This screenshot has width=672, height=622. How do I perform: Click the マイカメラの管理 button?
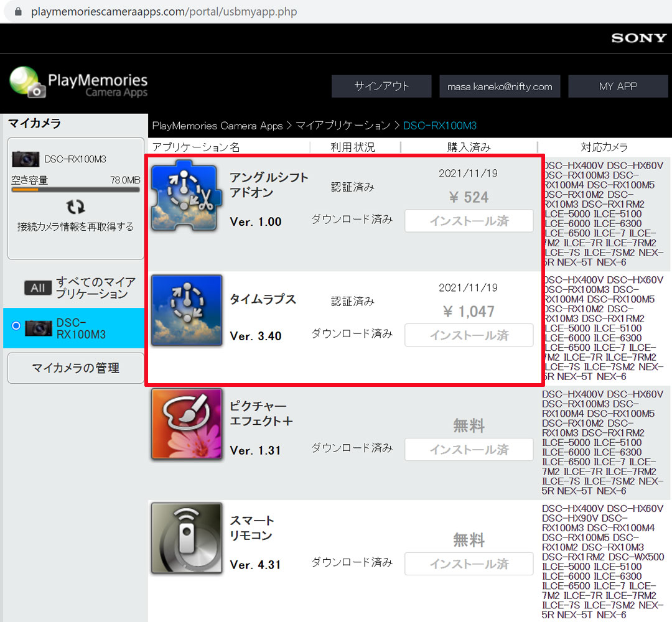75,368
